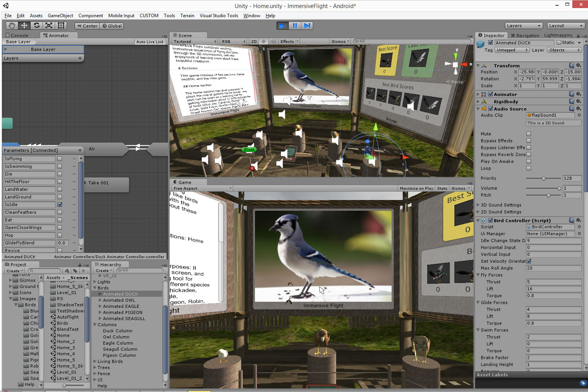Toggle scene audio speaker icon
Image resolution: width=588 pixels, height=392 pixels.
point(273,41)
